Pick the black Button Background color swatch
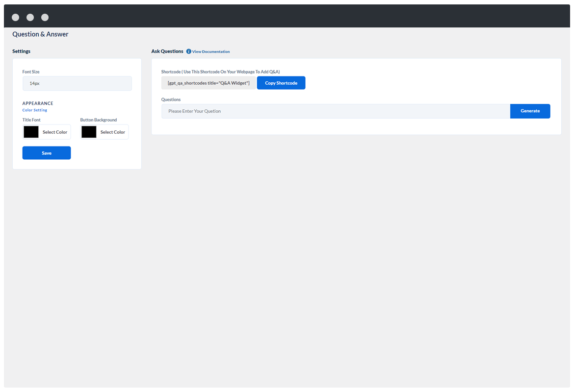The width and height of the screenshot is (574, 392). click(x=89, y=132)
